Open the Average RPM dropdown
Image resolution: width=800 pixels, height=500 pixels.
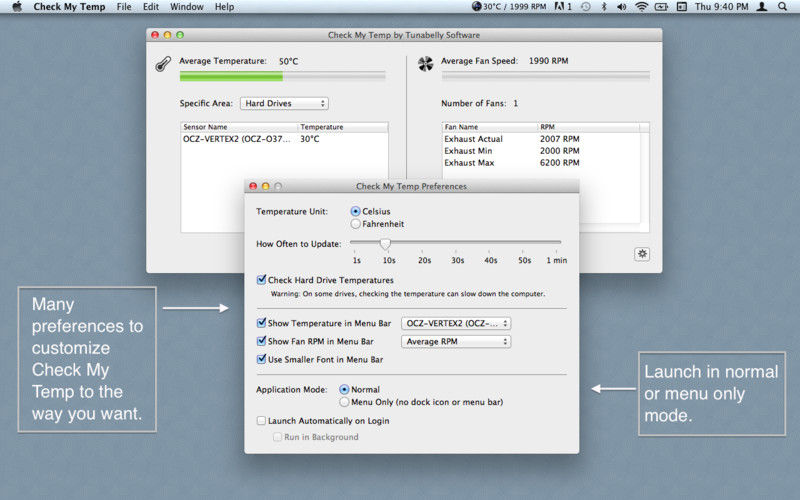pyautogui.click(x=456, y=341)
